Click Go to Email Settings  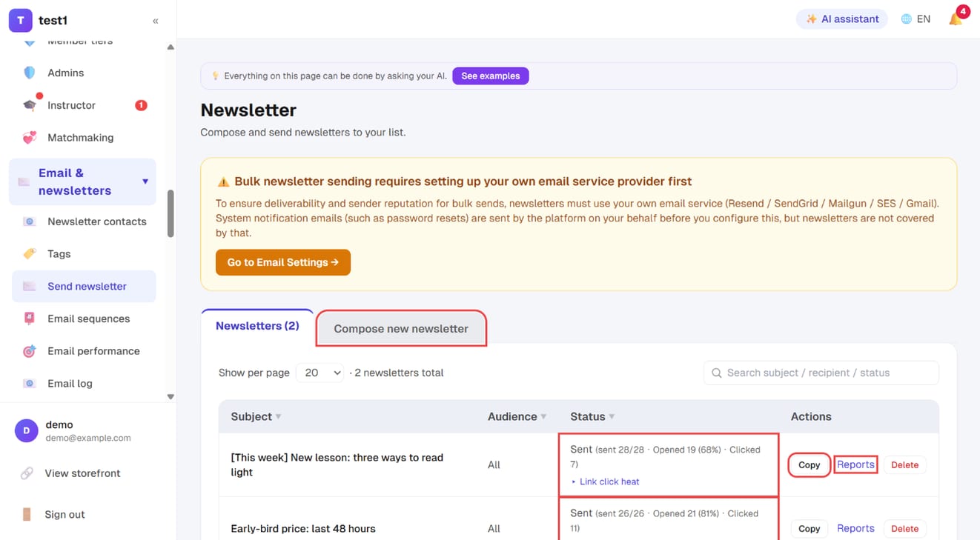pos(283,262)
